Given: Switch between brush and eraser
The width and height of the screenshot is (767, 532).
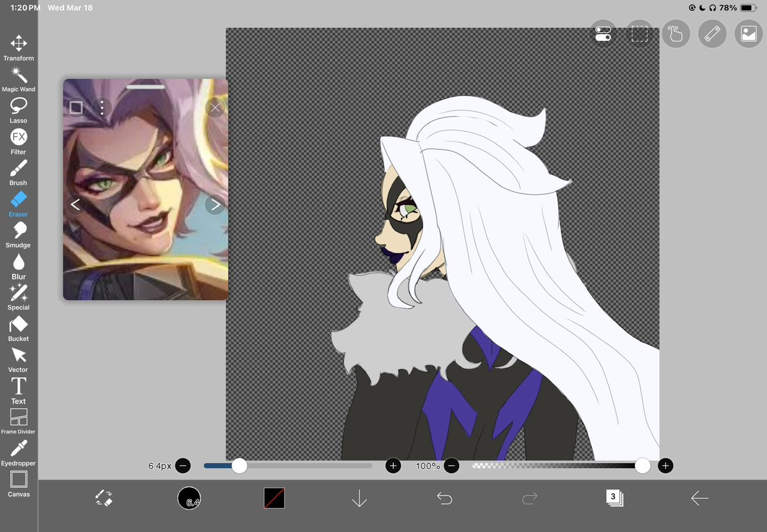Looking at the screenshot, I should (104, 498).
